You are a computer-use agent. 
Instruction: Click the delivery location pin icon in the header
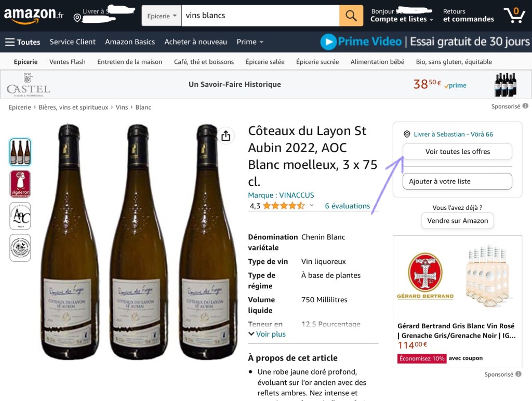tap(77, 18)
